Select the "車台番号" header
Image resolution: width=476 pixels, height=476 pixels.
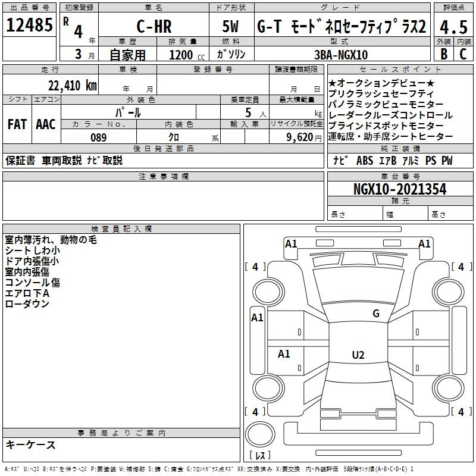[x=400, y=176]
